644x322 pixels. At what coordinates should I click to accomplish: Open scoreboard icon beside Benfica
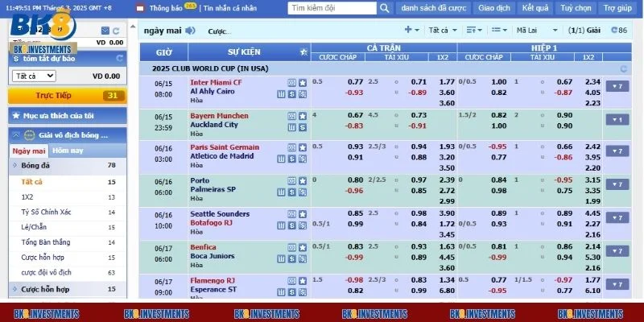pos(292,247)
